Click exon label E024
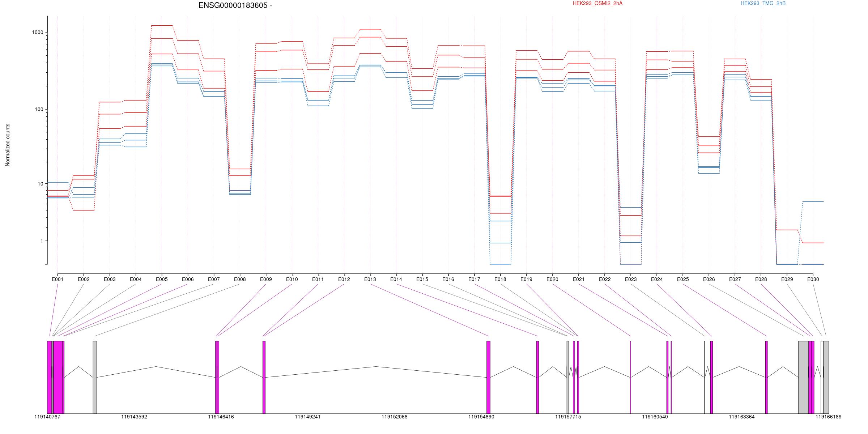This screenshot has width=868, height=434. tap(657, 279)
